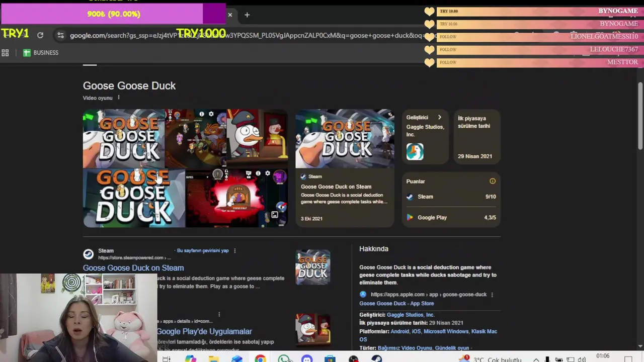Viewport: 644px width, 362px height.
Task: Open Steam from the taskbar
Action: point(376,359)
